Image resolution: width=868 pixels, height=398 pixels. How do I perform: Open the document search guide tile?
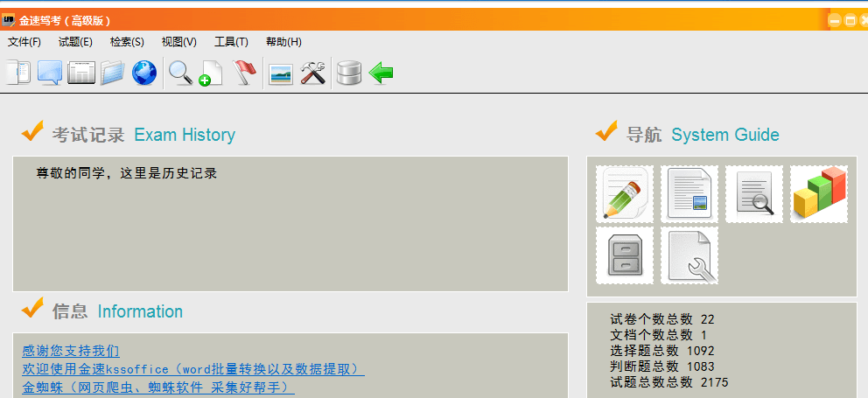[x=754, y=194]
